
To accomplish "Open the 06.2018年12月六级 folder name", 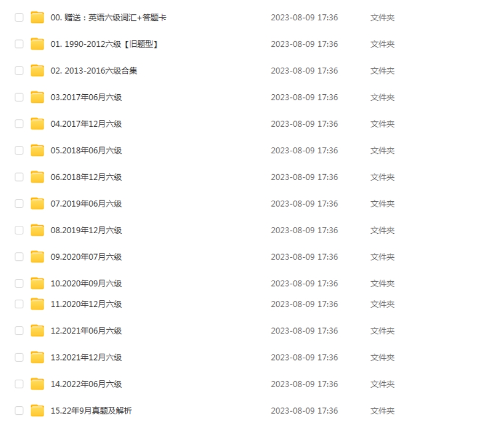I will 86,177.
